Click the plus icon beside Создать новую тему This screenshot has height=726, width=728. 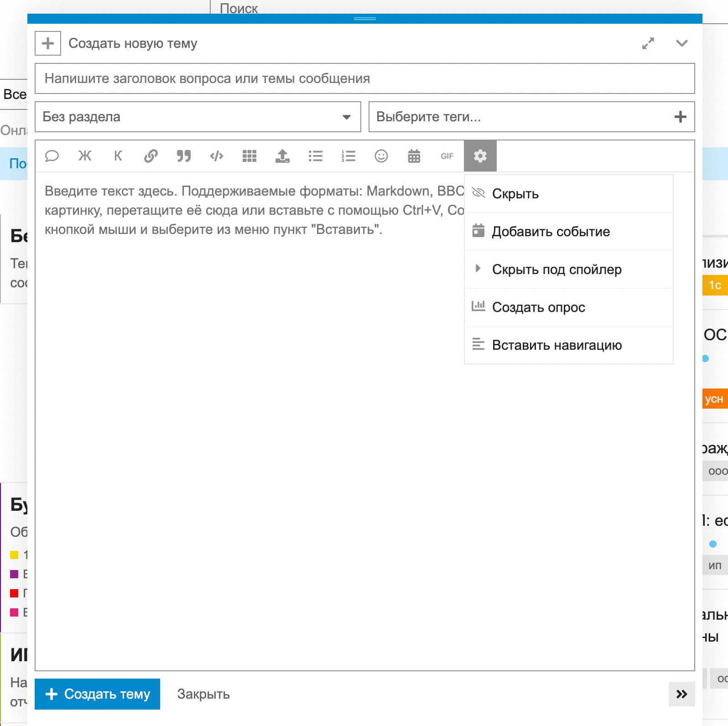[x=48, y=43]
